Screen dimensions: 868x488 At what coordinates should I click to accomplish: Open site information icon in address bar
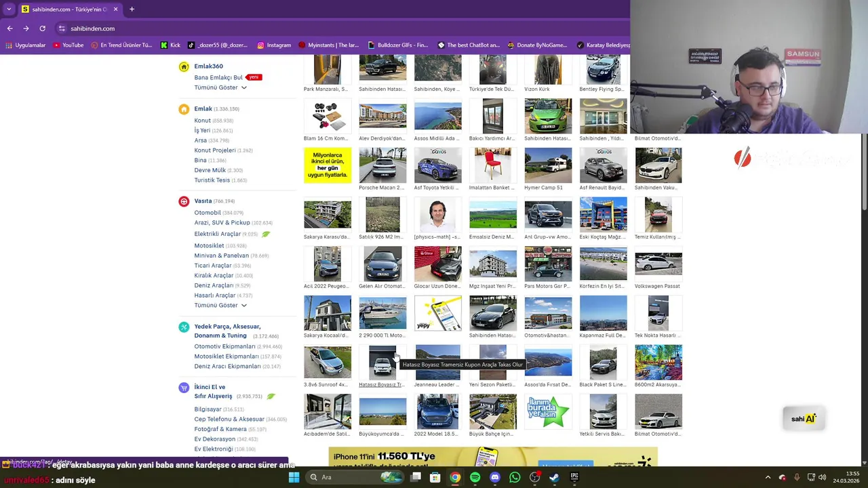pos(62,28)
